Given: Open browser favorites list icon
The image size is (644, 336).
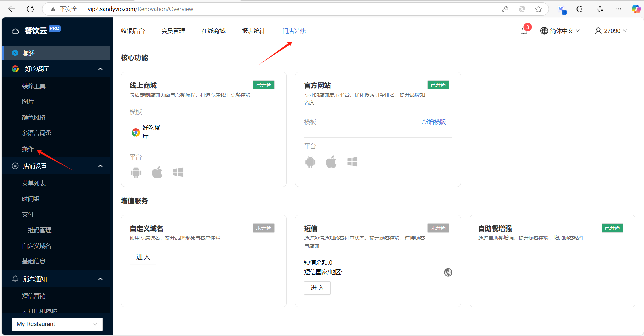Looking at the screenshot, I should click(x=600, y=9).
